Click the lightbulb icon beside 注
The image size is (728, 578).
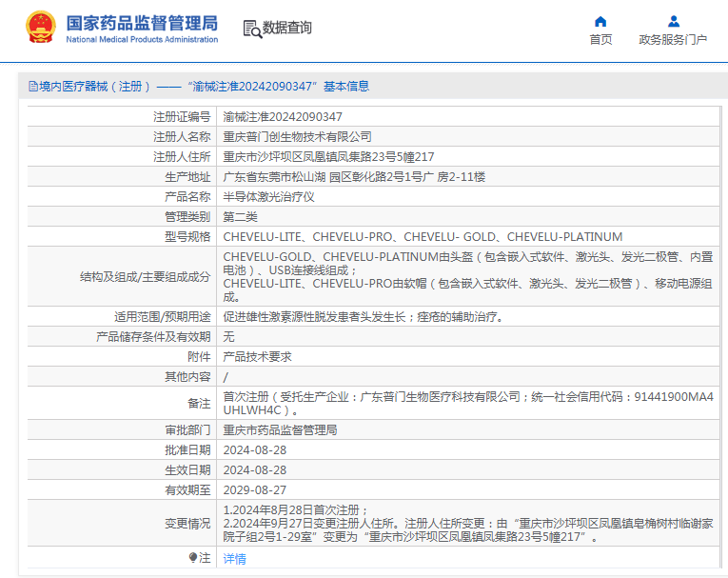point(193,558)
